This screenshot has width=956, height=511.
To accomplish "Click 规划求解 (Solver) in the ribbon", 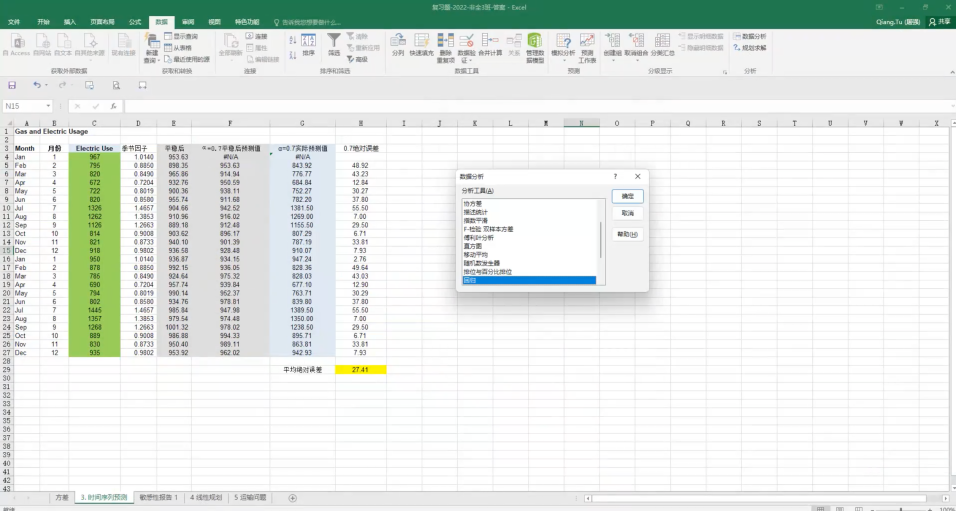I will [x=753, y=47].
